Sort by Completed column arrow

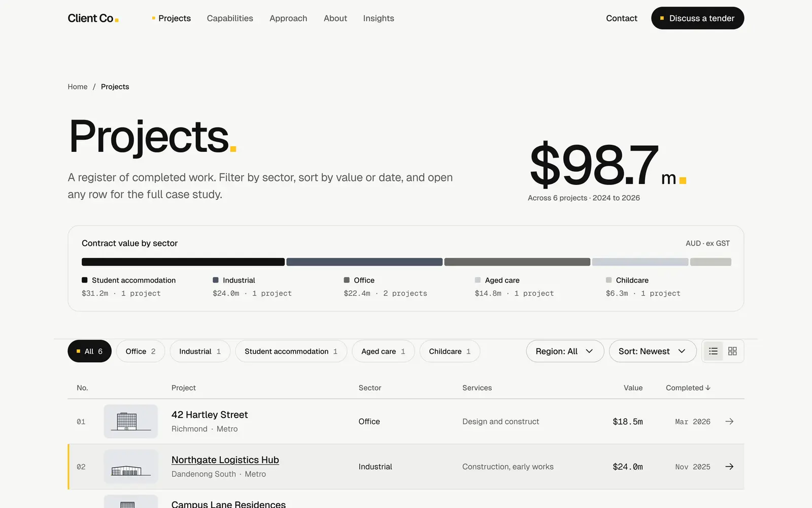pos(708,388)
